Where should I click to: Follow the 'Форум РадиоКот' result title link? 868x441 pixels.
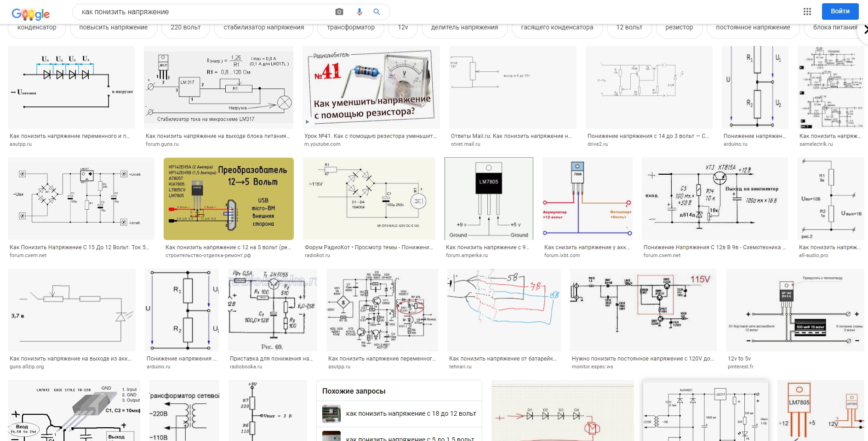(369, 247)
